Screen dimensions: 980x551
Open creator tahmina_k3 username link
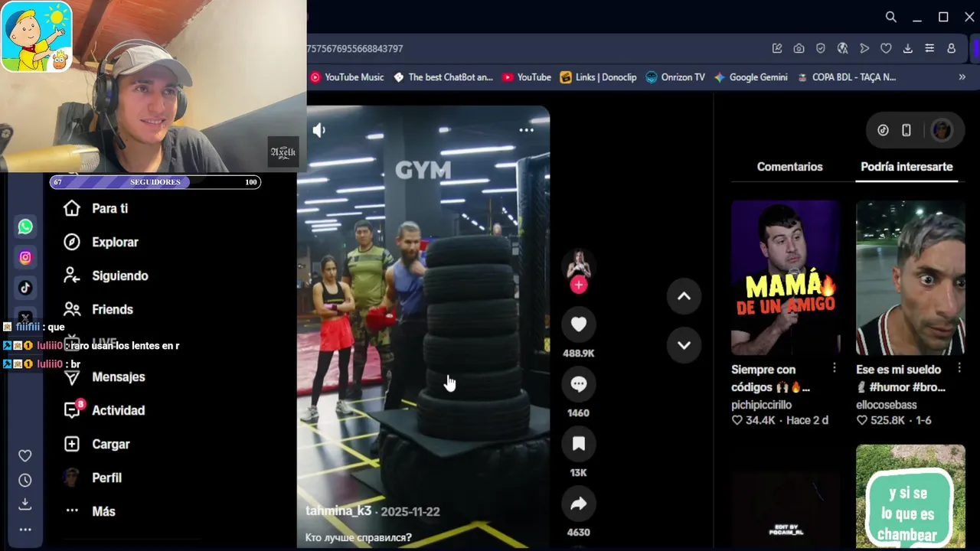point(338,511)
